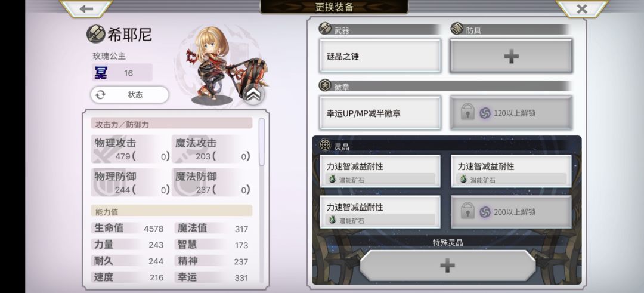Image resolution: width=644 pixels, height=293 pixels.
Task: Select the 幸运UP/MP减半徽章 badge slot
Action: coord(380,113)
